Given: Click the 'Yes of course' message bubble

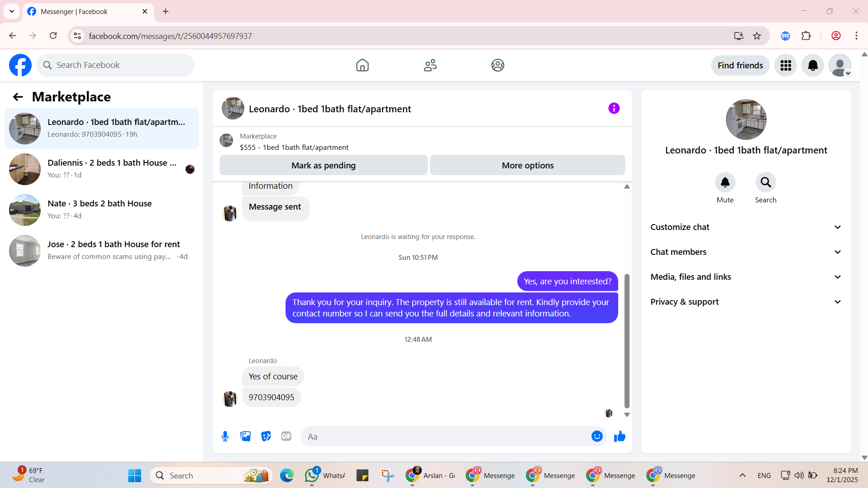Looking at the screenshot, I should pyautogui.click(x=273, y=377).
